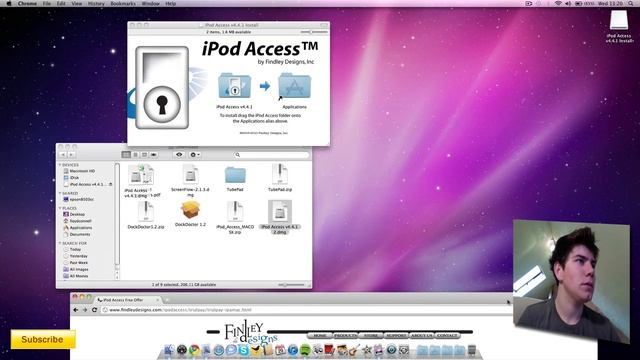Select iDisk in the Finder sidebar

(71, 178)
